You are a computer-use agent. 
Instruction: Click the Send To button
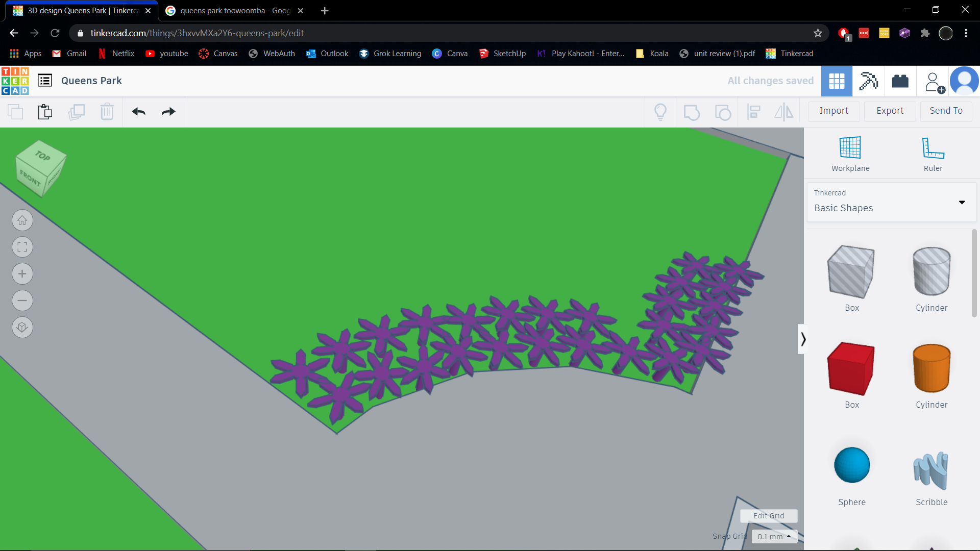pyautogui.click(x=946, y=111)
